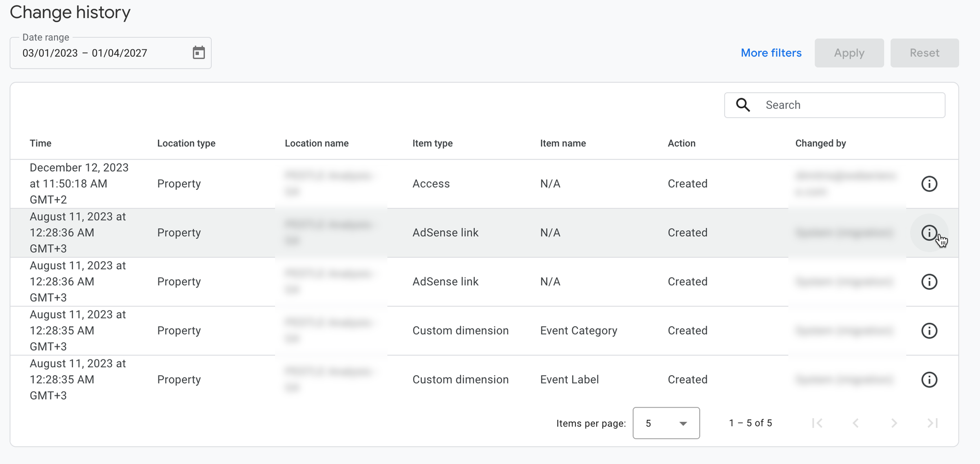Click the Time column header
The image size is (980, 464).
coord(41,143)
